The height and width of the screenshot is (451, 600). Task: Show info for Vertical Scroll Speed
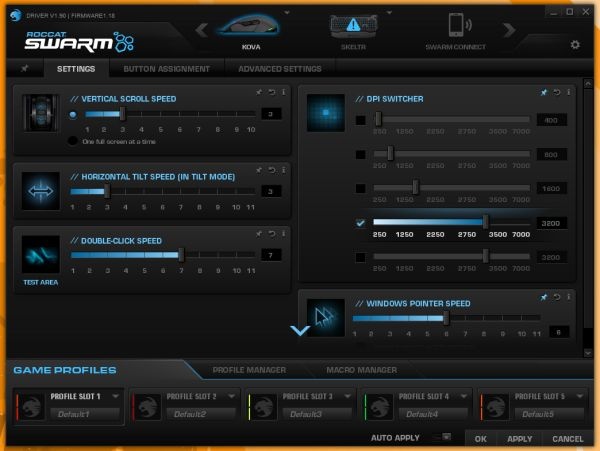[284, 92]
